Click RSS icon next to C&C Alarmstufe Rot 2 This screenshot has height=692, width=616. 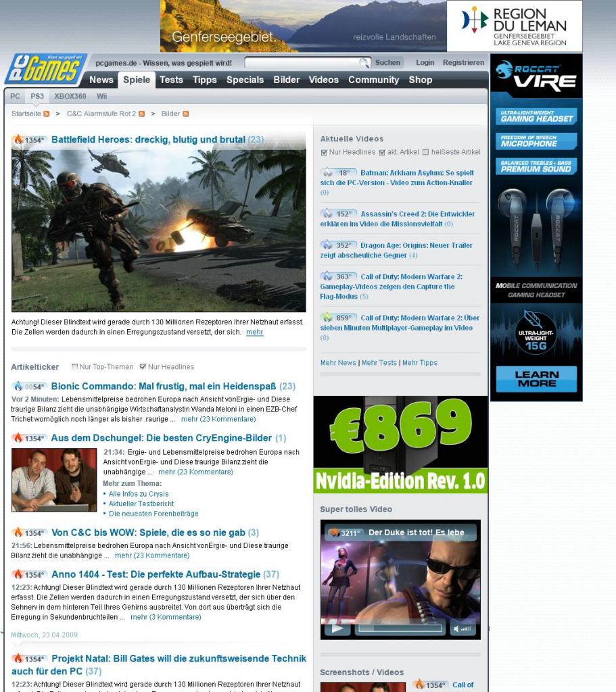[142, 114]
